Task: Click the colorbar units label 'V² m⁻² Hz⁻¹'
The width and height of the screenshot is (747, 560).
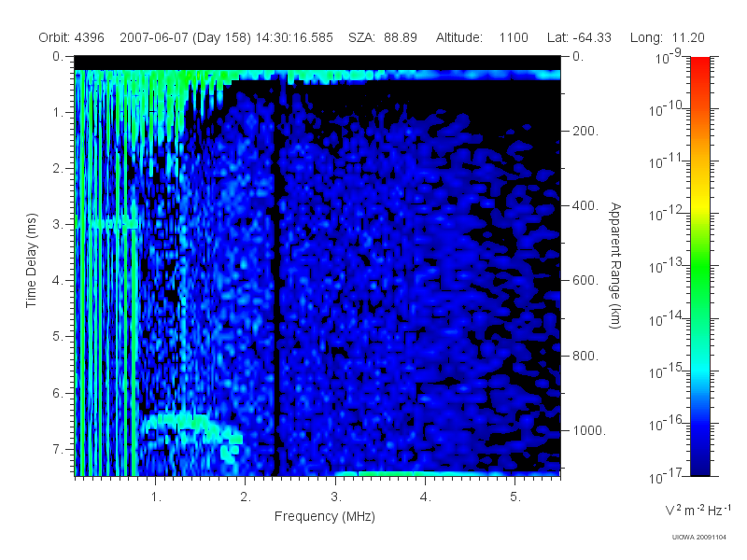Action: (x=698, y=511)
